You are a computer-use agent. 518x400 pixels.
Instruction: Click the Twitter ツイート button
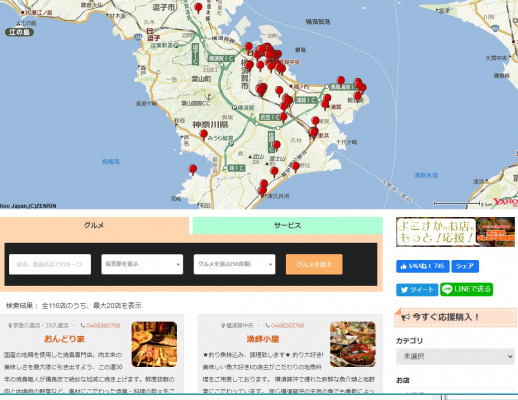(x=417, y=289)
